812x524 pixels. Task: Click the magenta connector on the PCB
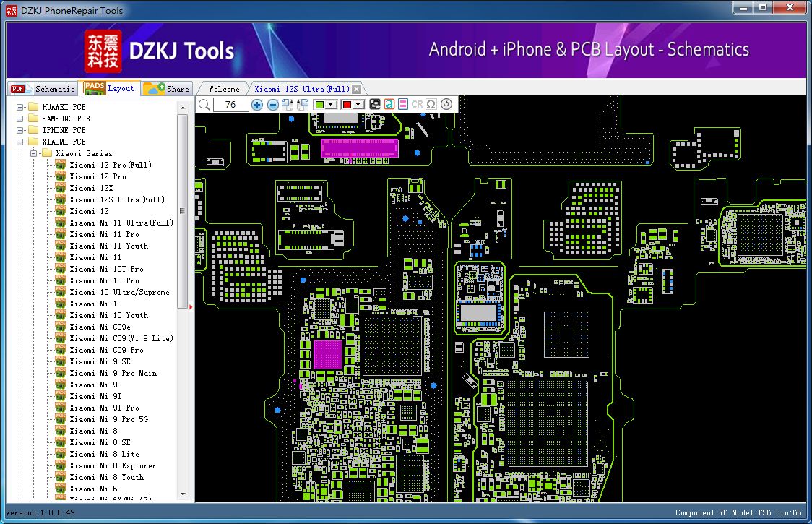[x=359, y=147]
